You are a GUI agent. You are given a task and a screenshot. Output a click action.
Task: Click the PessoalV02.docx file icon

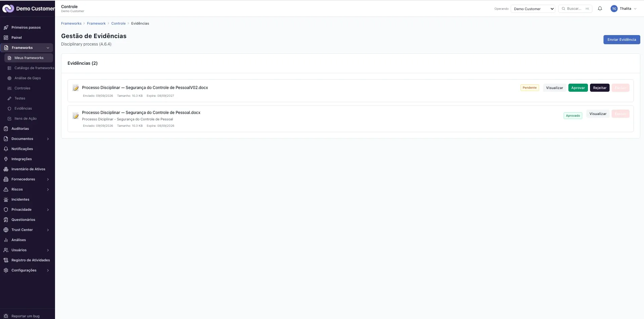point(76,88)
